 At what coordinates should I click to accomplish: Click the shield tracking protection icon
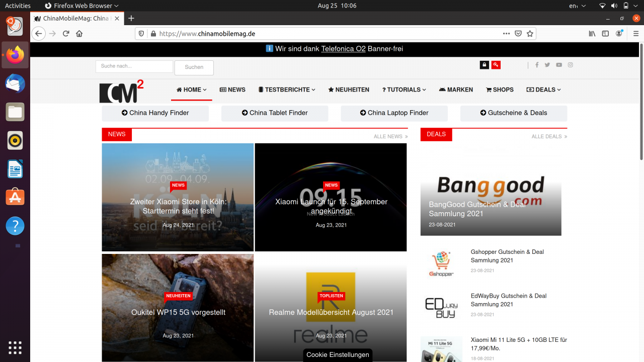tap(141, 34)
